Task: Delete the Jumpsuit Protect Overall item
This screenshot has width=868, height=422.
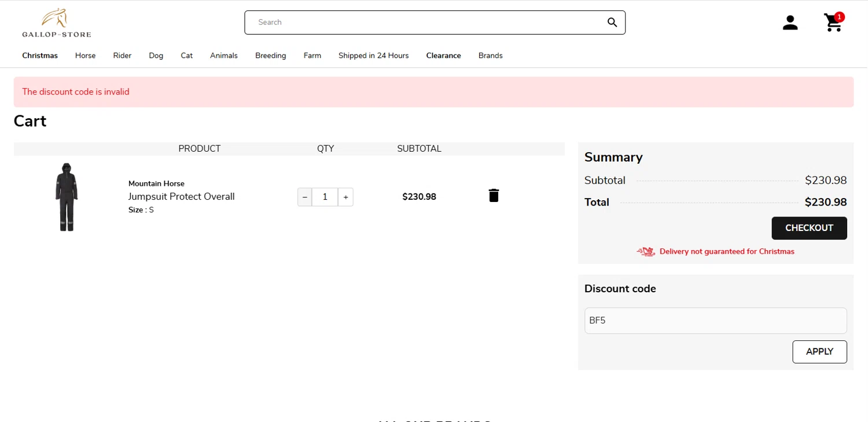Action: (x=494, y=196)
